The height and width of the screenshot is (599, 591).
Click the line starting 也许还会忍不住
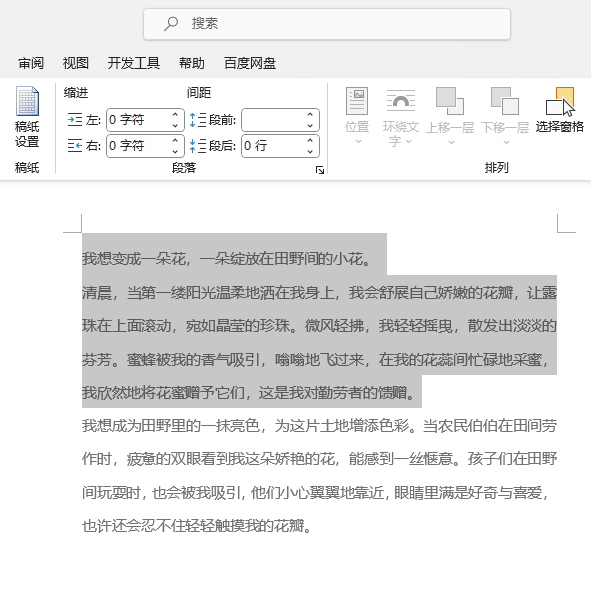pyautogui.click(x=197, y=526)
